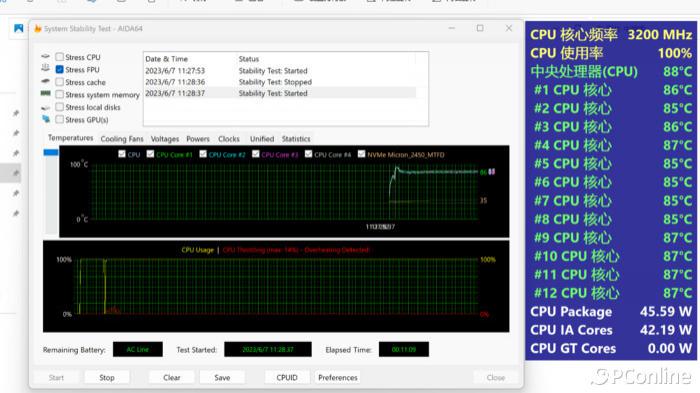700x393 pixels.
Task: Open the Preferences button
Action: coord(338,377)
